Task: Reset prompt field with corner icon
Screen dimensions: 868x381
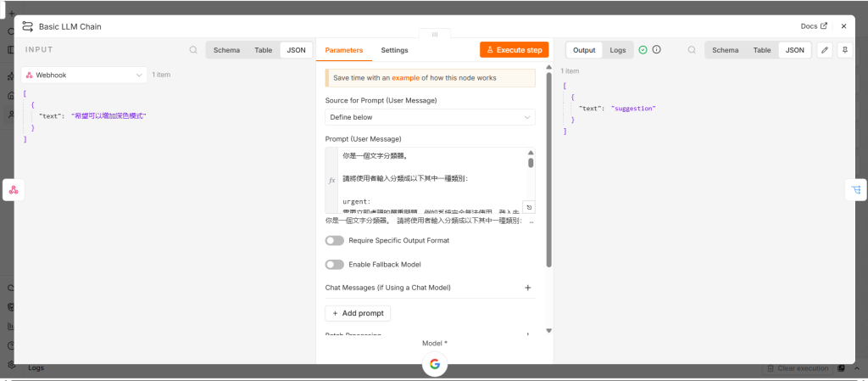Action: 529,207
